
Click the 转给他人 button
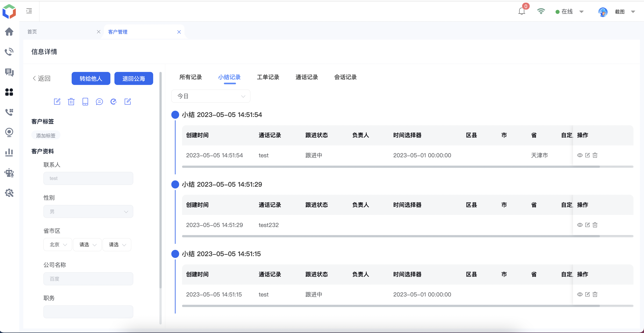[91, 78]
